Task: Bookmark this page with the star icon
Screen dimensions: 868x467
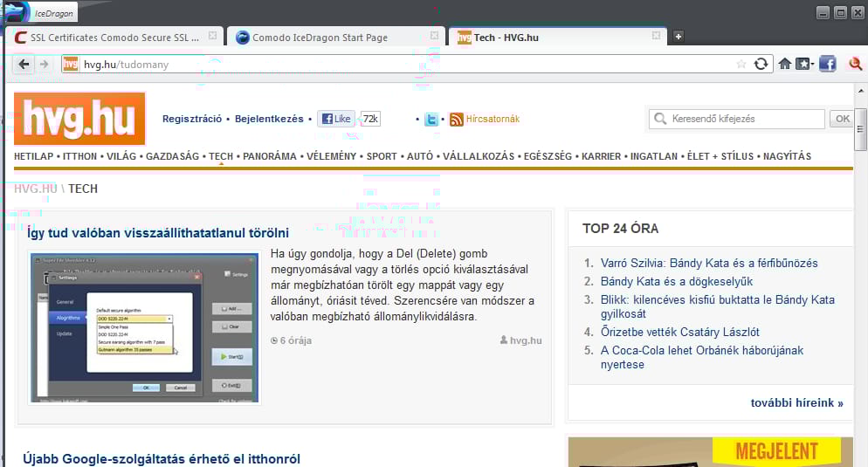Action: pyautogui.click(x=741, y=65)
